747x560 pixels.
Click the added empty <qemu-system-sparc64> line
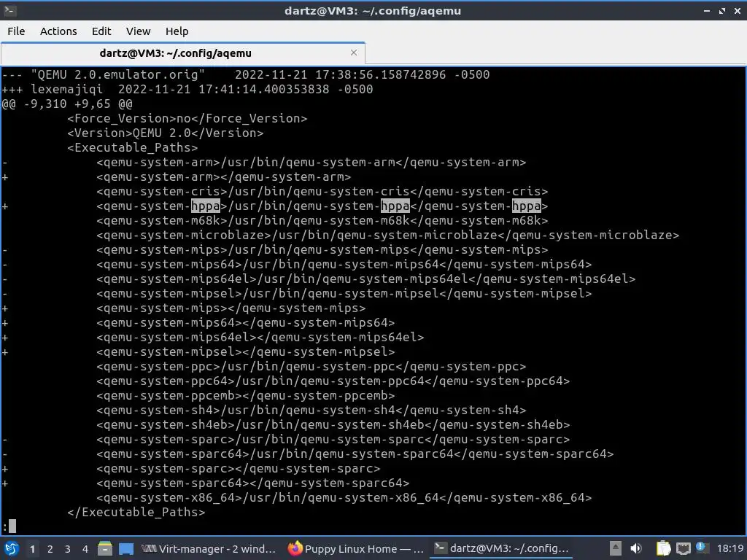click(253, 483)
